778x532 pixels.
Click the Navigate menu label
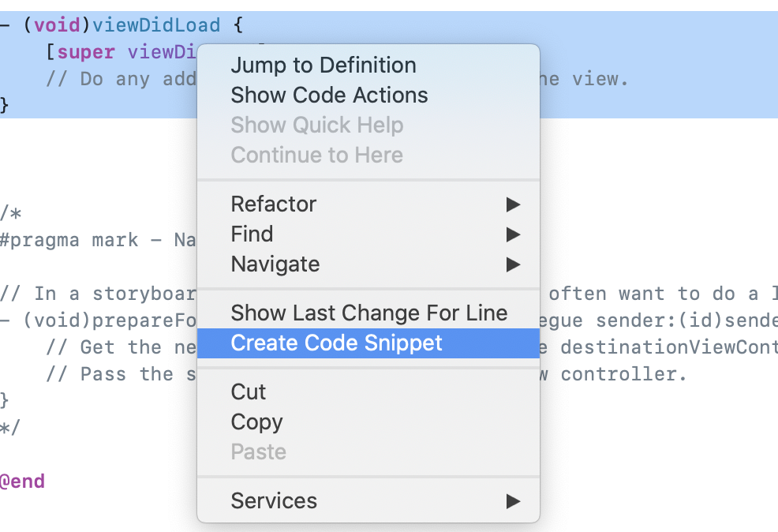275,264
